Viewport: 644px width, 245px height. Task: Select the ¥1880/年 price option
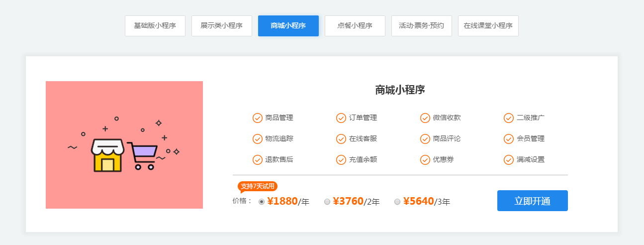262,202
